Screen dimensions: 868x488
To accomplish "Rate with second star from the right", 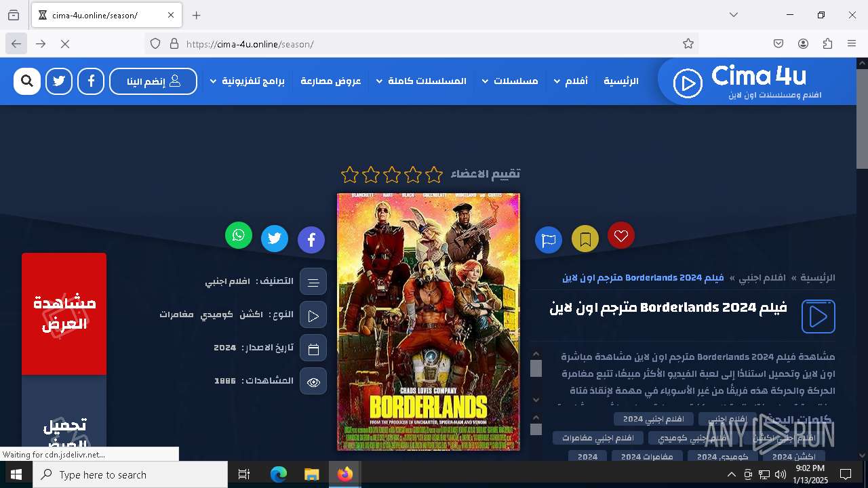I will tap(413, 175).
